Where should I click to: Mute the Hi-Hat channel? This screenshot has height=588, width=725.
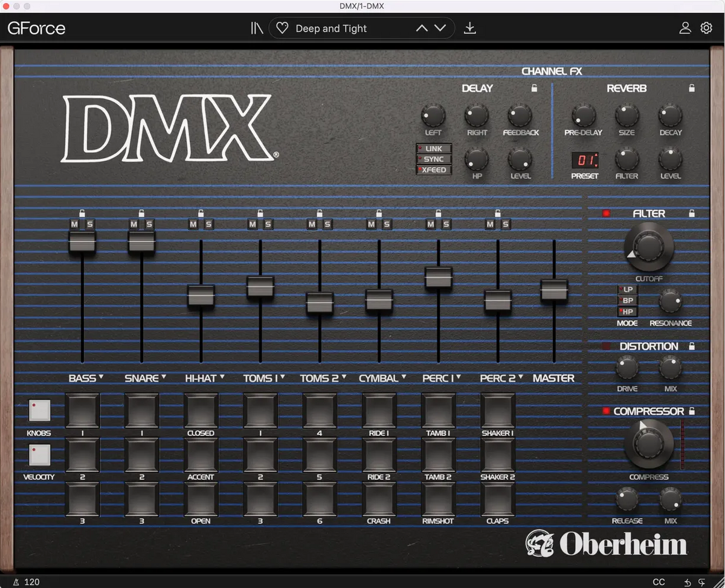click(x=193, y=225)
